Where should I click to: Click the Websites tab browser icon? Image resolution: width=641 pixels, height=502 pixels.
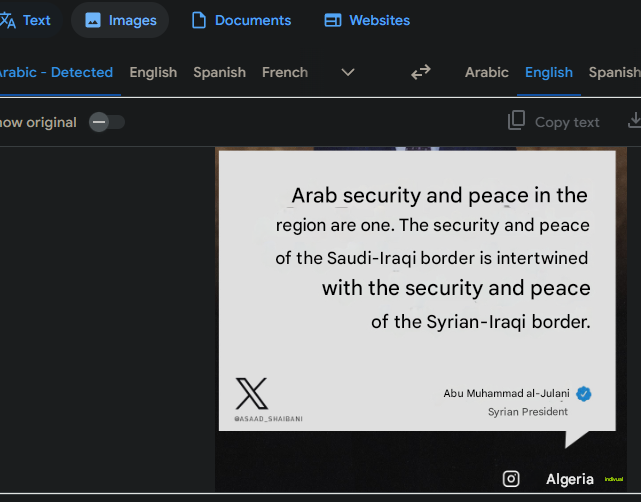[333, 20]
